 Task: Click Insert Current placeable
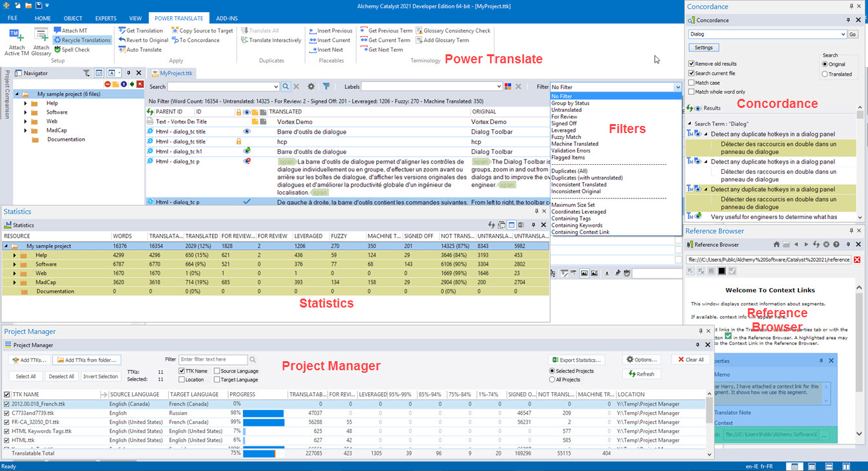(330, 40)
